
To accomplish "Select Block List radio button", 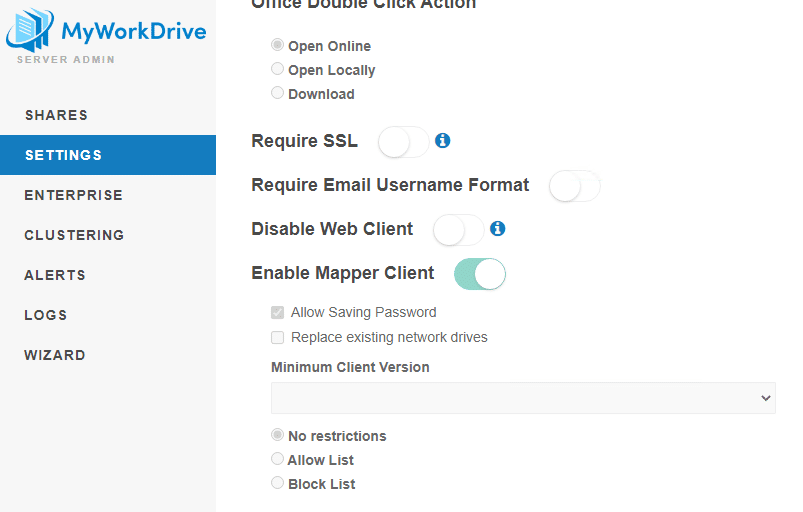I will [x=278, y=484].
